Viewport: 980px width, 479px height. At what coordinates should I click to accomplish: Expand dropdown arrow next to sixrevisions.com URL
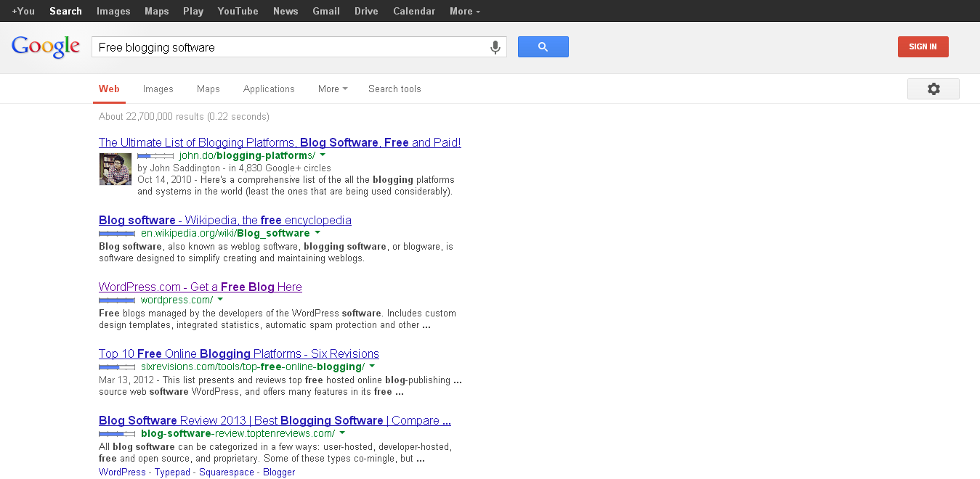[x=372, y=367]
